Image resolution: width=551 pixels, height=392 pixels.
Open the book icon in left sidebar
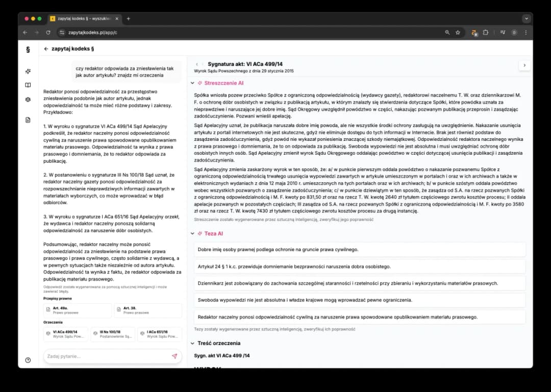[28, 85]
